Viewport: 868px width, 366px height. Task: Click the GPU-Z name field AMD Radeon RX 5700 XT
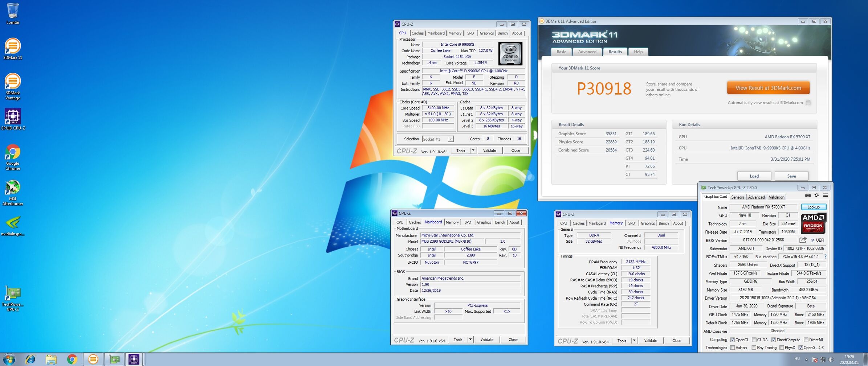763,207
